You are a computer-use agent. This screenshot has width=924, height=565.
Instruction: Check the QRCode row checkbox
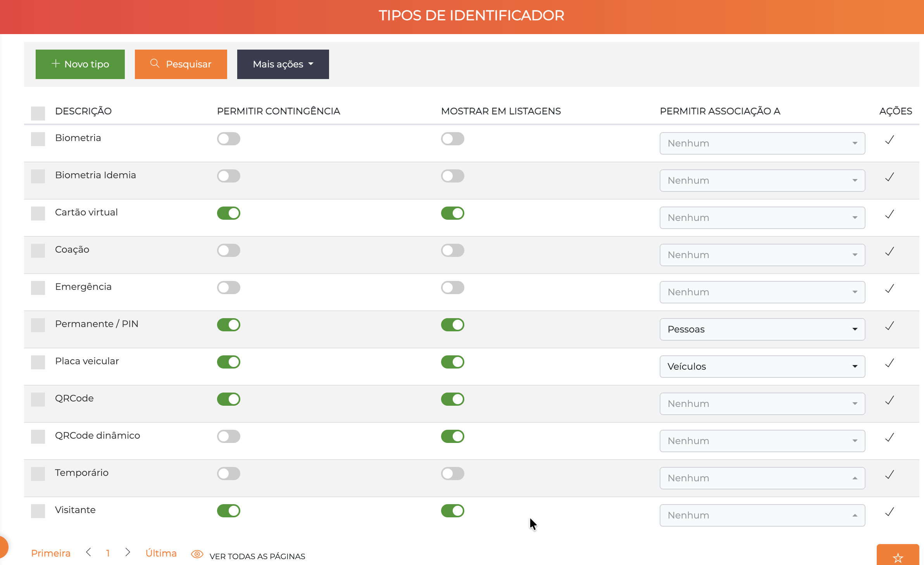point(38,400)
